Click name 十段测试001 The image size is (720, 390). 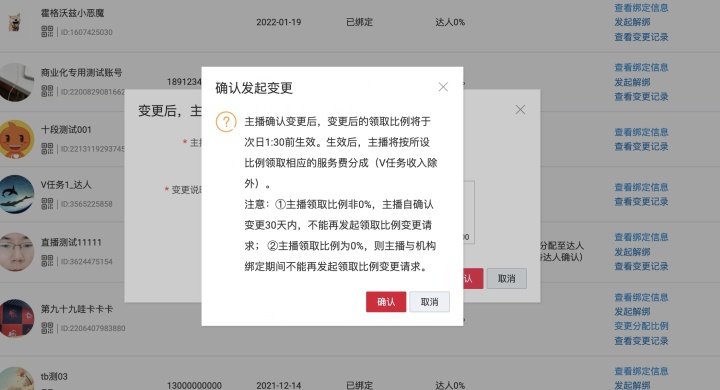(66, 130)
